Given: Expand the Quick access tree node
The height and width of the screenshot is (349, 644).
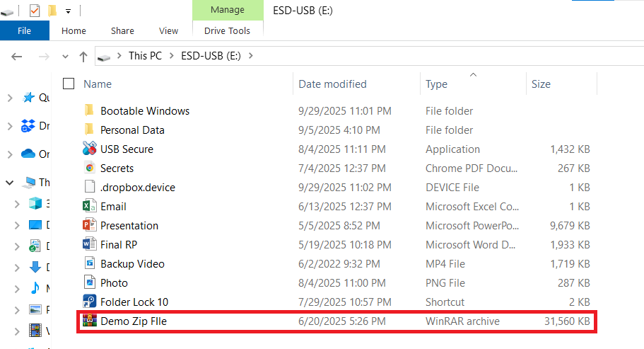Looking at the screenshot, I should 10,98.
